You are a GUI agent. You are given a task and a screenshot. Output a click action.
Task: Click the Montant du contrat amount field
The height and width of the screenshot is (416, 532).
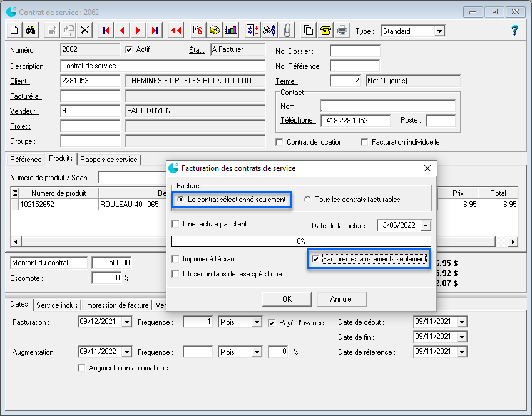(x=111, y=263)
